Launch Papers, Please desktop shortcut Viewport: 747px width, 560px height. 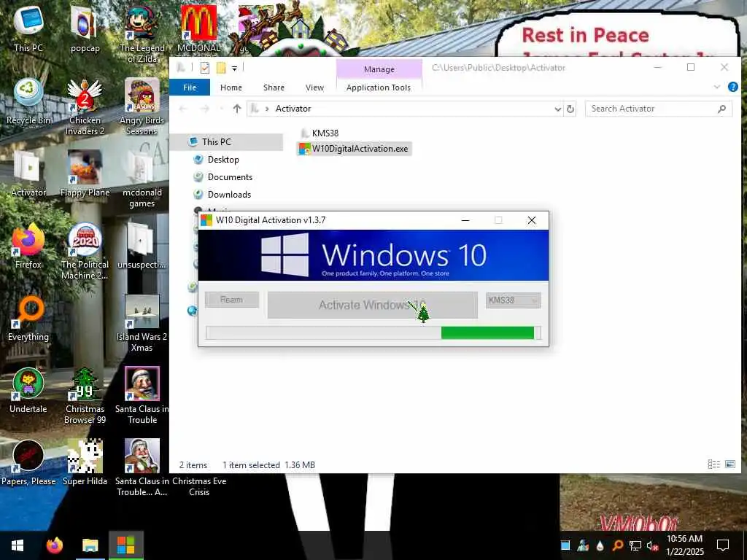pyautogui.click(x=28, y=462)
